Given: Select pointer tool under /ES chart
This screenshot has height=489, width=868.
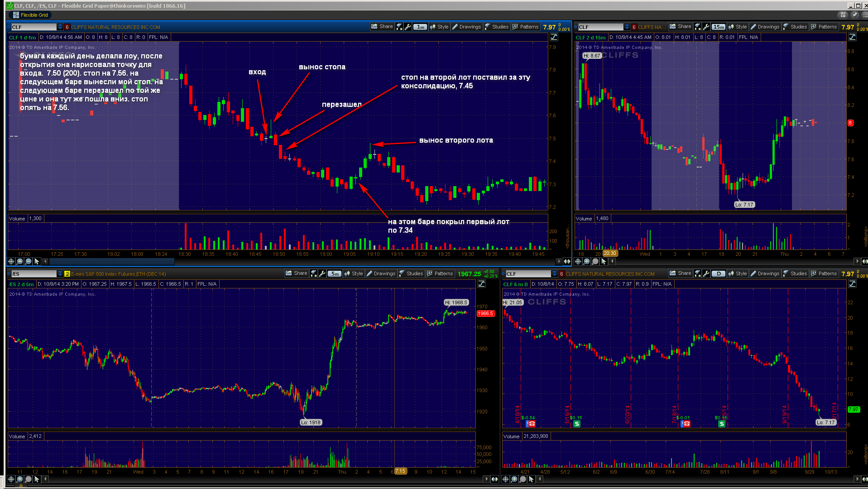Looking at the screenshot, I should pos(37,479).
